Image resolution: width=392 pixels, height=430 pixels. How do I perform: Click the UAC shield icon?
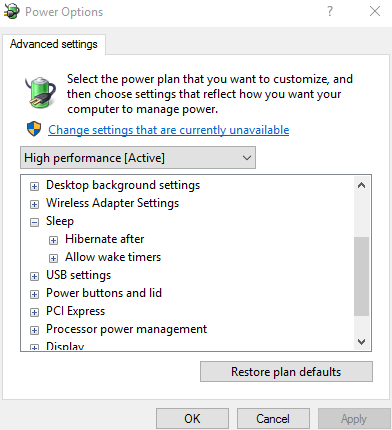(34, 129)
